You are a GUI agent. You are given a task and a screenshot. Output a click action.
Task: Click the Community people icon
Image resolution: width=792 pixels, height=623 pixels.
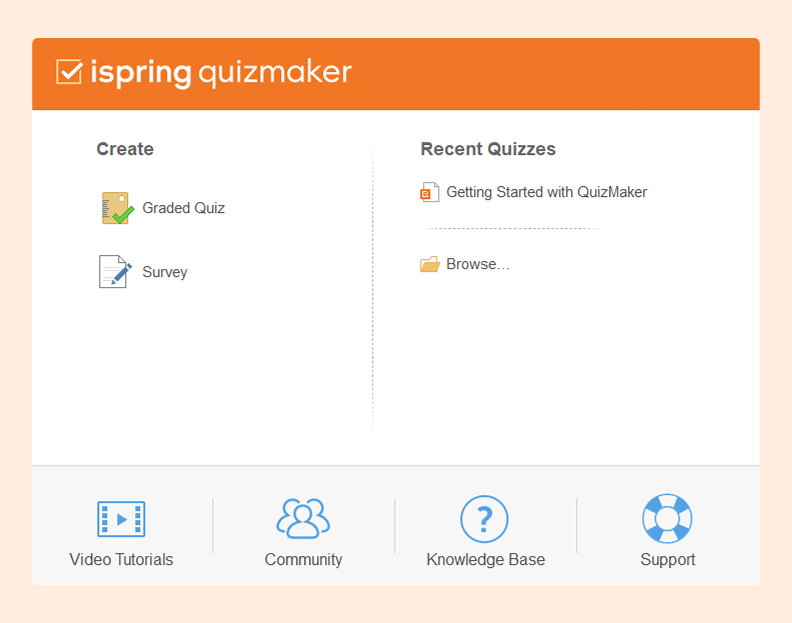tap(303, 519)
